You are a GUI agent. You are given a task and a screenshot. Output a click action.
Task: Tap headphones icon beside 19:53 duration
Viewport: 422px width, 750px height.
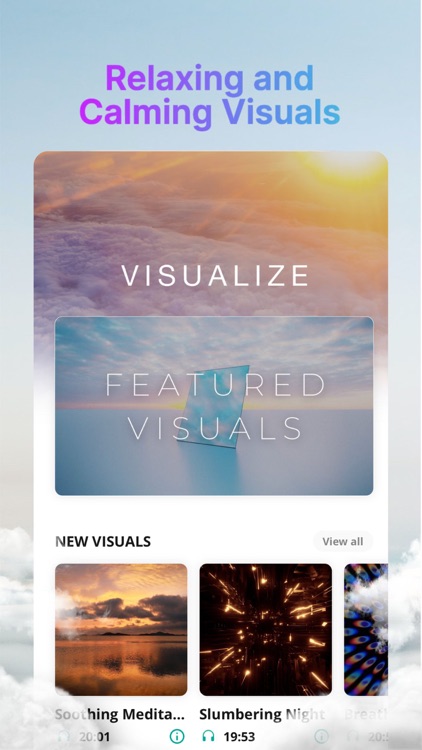click(208, 736)
